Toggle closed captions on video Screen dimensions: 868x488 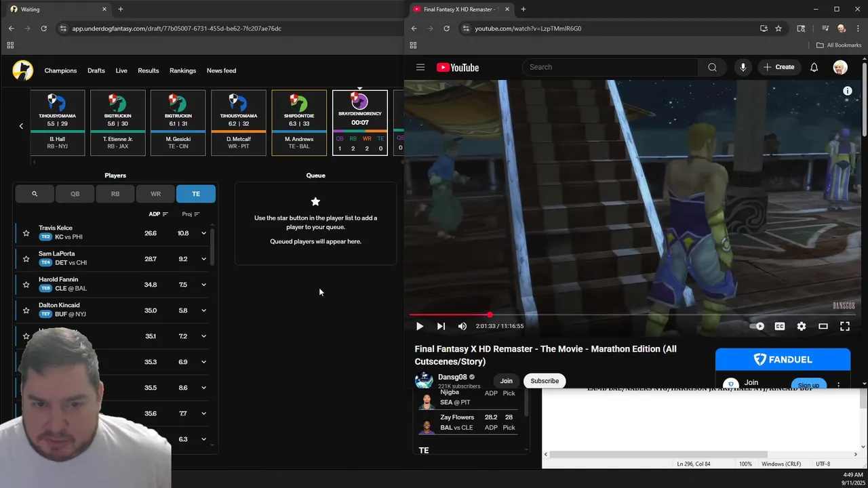[x=780, y=326]
